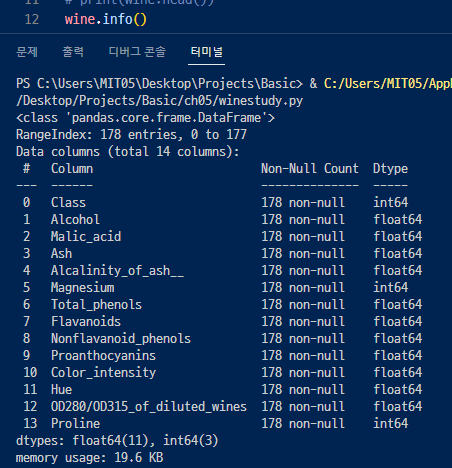The width and height of the screenshot is (452, 468).
Task: Open the 디버그 콘솔 tab
Action: 137,52
